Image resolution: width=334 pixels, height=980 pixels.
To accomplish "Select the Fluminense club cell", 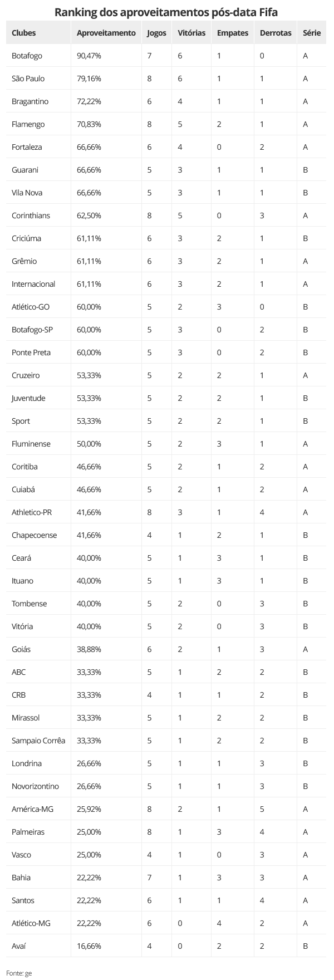I will 31,444.
